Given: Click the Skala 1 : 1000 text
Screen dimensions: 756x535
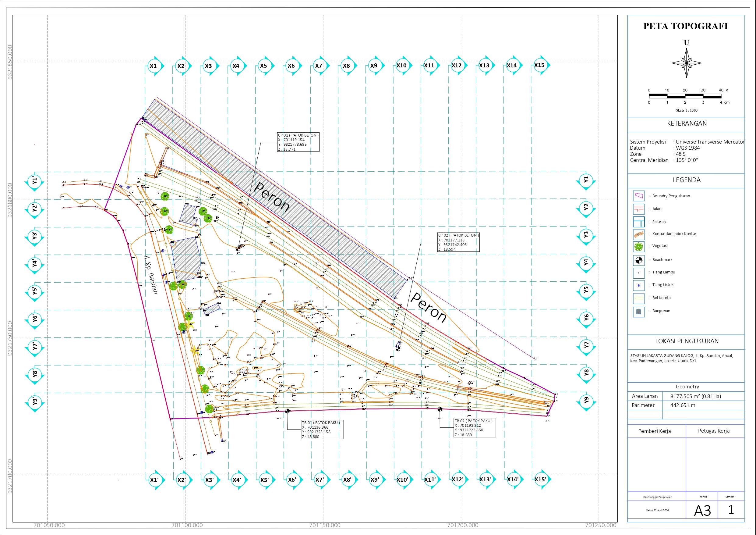Looking at the screenshot, I should 687,110.
